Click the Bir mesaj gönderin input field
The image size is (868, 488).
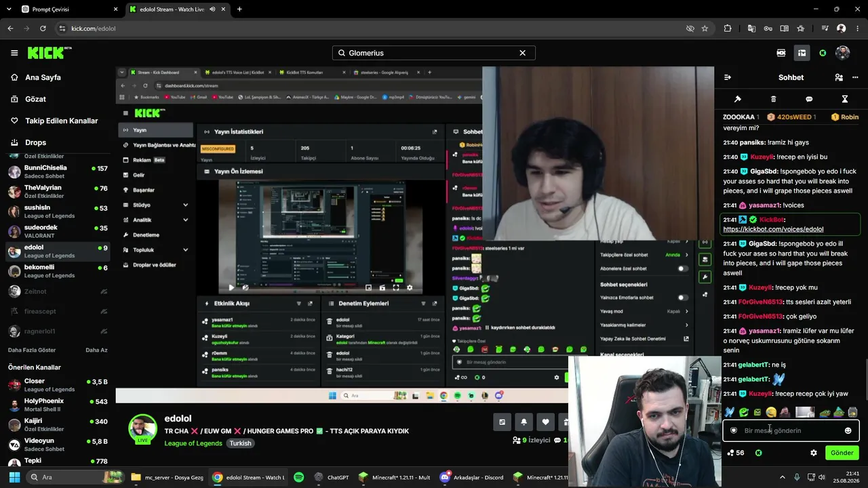click(791, 430)
